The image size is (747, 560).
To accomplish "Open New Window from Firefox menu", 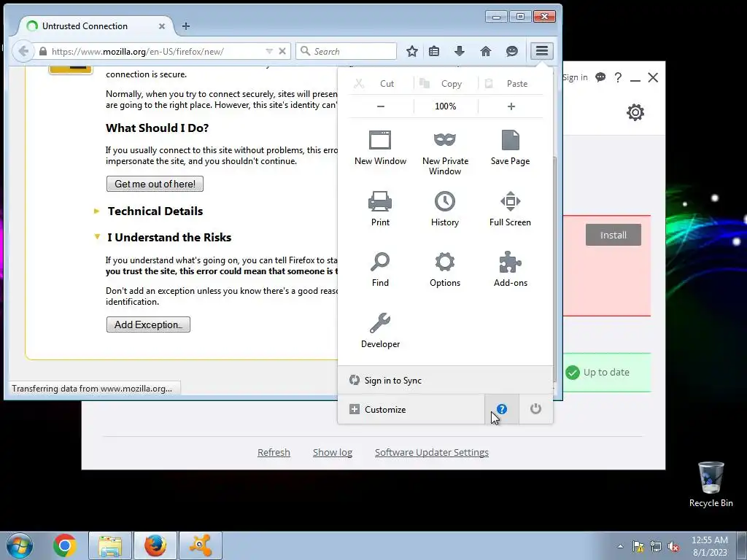I will [380, 147].
